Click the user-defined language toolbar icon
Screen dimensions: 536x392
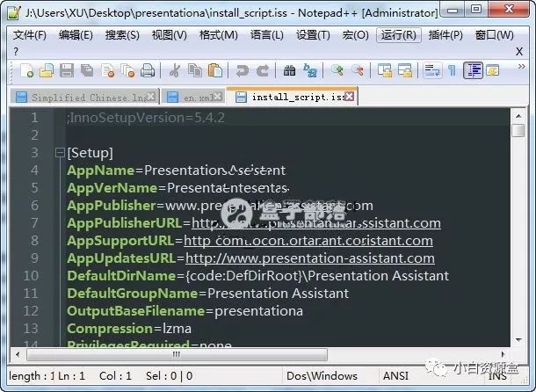[493, 70]
